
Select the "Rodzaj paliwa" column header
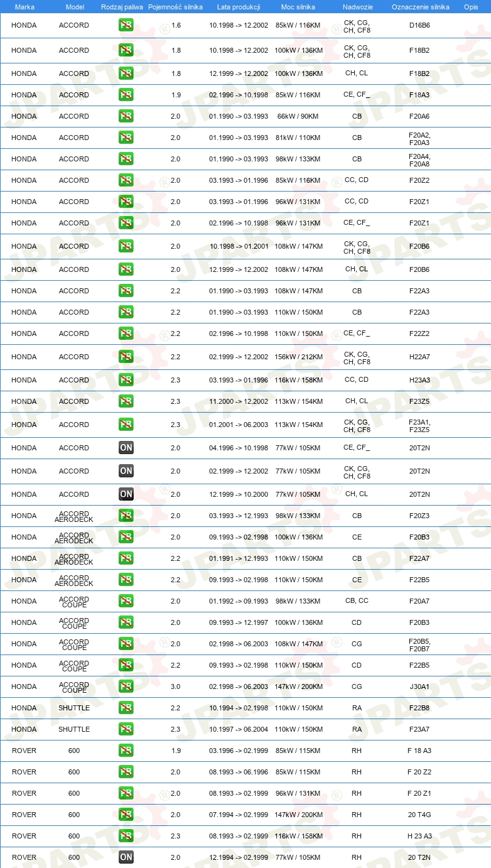[122, 7]
